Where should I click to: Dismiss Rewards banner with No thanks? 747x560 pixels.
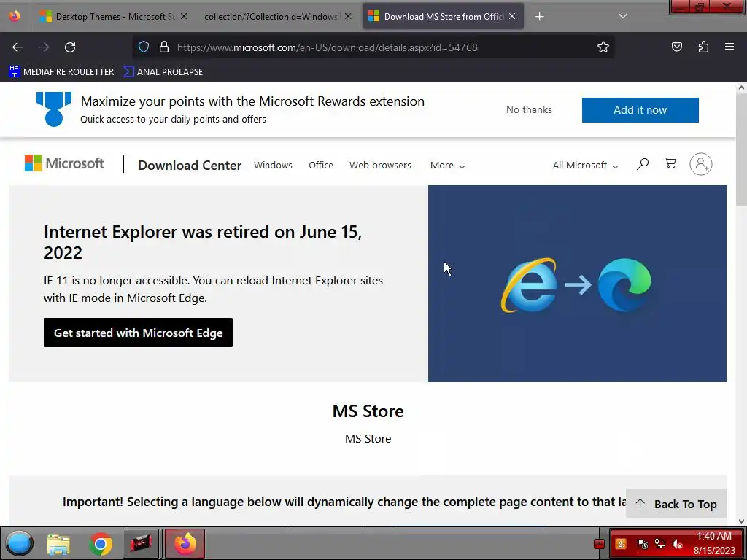pos(529,109)
